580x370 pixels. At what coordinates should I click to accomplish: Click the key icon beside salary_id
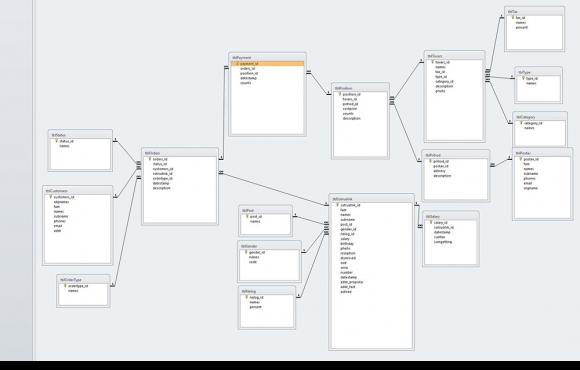431,223
